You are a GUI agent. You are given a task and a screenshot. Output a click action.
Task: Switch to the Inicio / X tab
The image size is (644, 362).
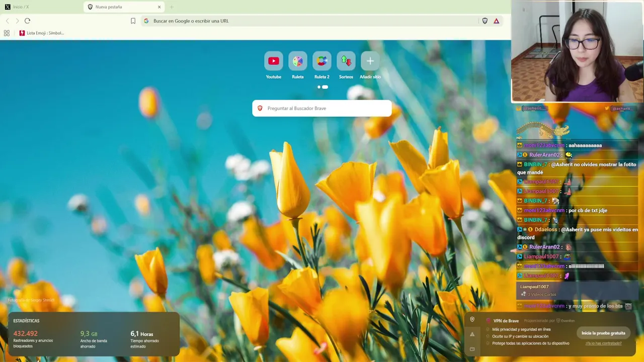coord(41,7)
